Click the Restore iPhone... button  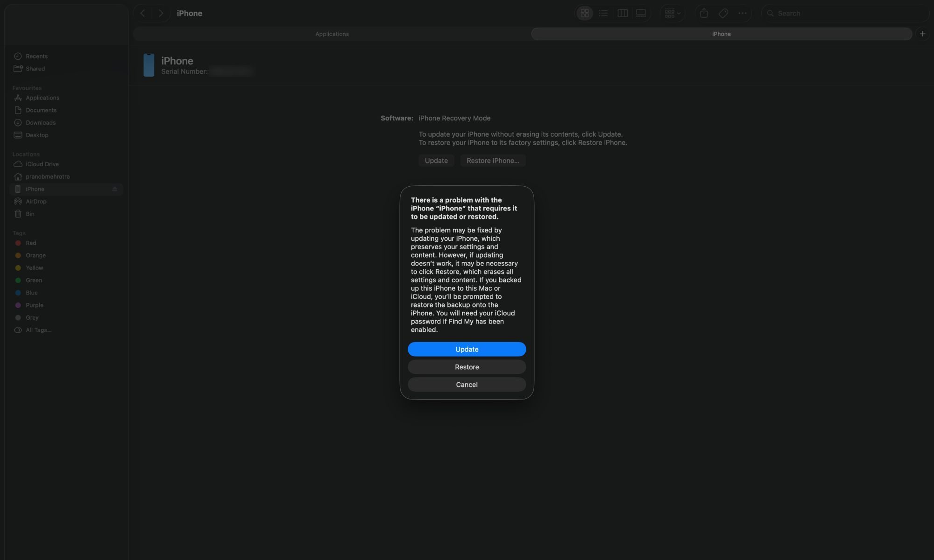point(493,161)
